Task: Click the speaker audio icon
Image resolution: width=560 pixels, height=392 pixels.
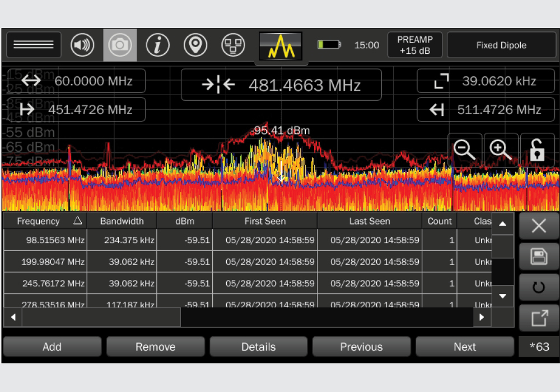Action: tap(82, 45)
